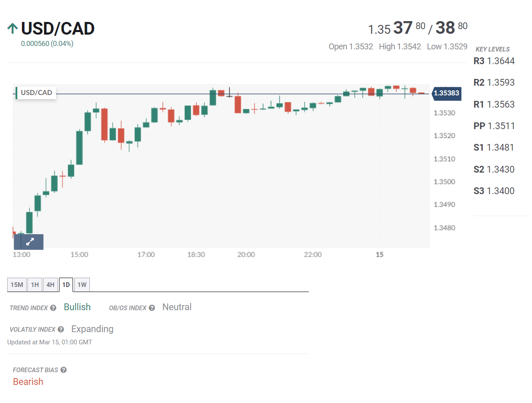
Task: Click the Bearish forecast bias text
Action: [28, 382]
